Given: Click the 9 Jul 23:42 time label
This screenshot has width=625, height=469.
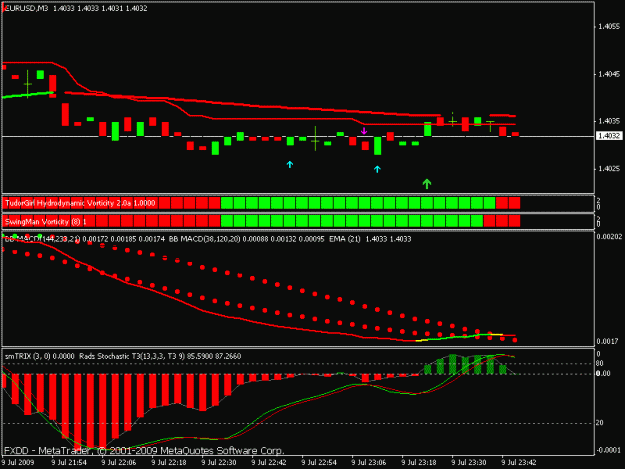Looking at the screenshot, I should [x=519, y=463].
